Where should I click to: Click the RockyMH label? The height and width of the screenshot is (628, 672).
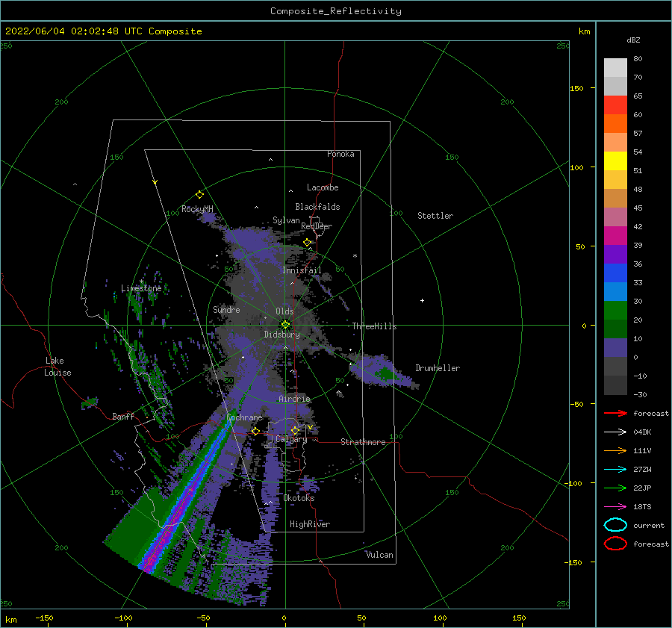point(197,209)
